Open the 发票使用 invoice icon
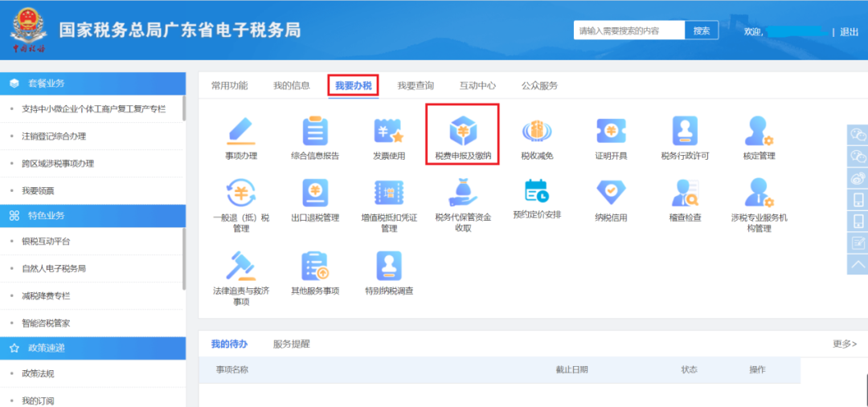This screenshot has height=407, width=868. pyautogui.click(x=389, y=132)
